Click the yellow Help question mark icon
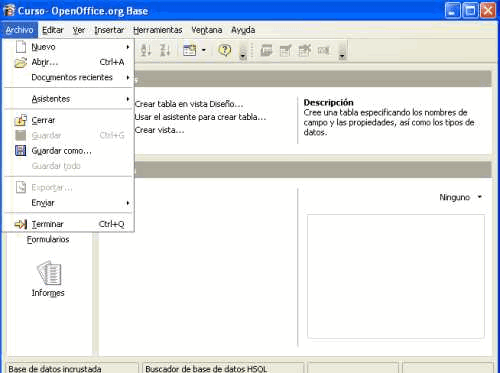The height and width of the screenshot is (373, 500). point(225,50)
